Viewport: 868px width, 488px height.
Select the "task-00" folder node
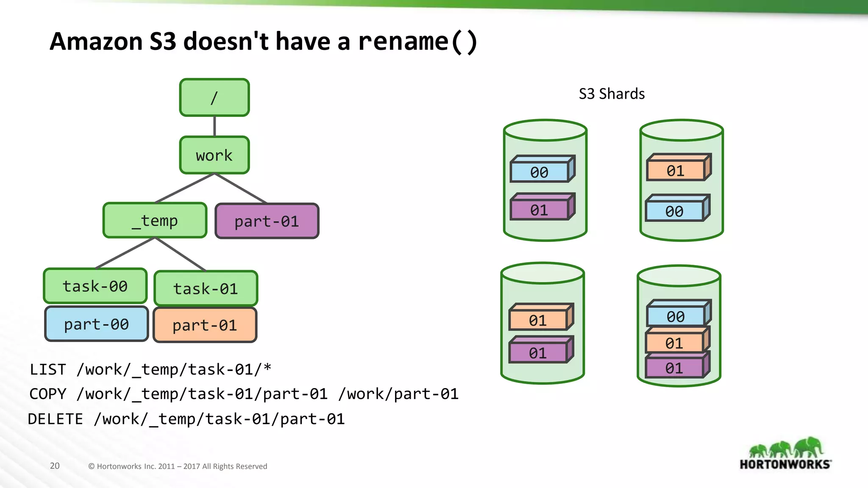click(x=95, y=286)
